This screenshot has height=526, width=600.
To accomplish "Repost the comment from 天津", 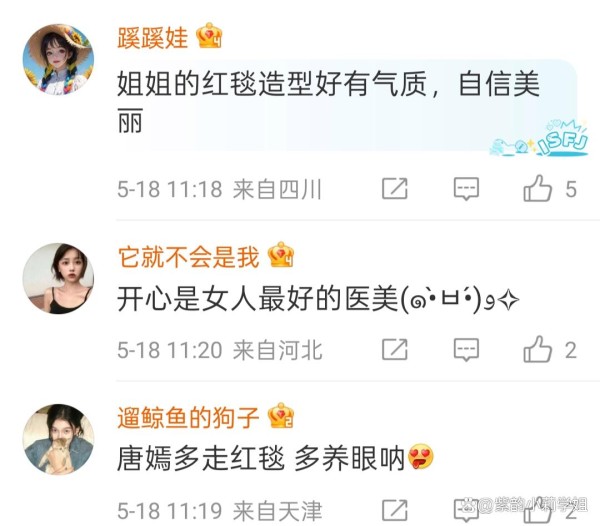I will [395, 510].
